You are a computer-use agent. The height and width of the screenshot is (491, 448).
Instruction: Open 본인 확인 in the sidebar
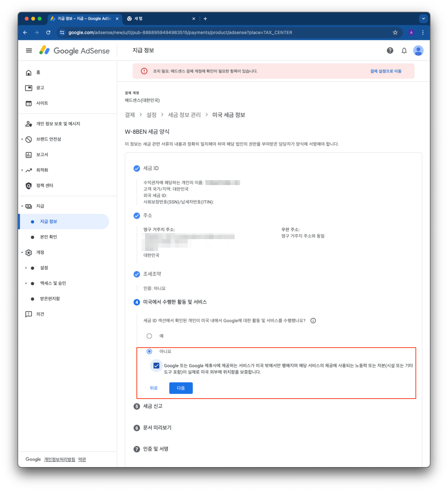coord(48,237)
